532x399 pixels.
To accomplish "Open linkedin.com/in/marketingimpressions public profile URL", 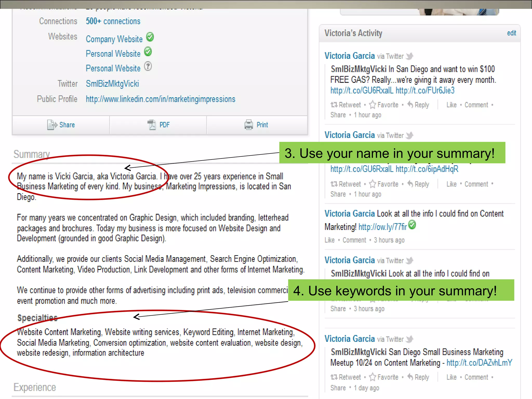I will point(161,99).
